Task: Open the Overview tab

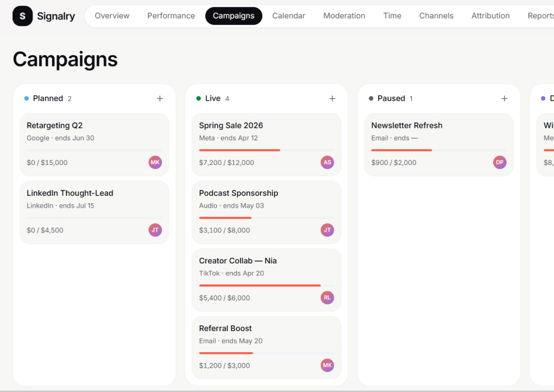Action: click(x=112, y=16)
